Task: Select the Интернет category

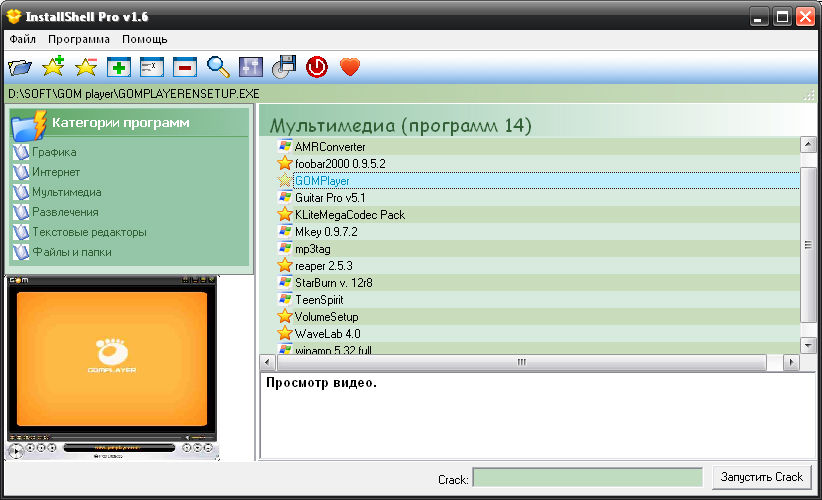Action: [x=56, y=172]
